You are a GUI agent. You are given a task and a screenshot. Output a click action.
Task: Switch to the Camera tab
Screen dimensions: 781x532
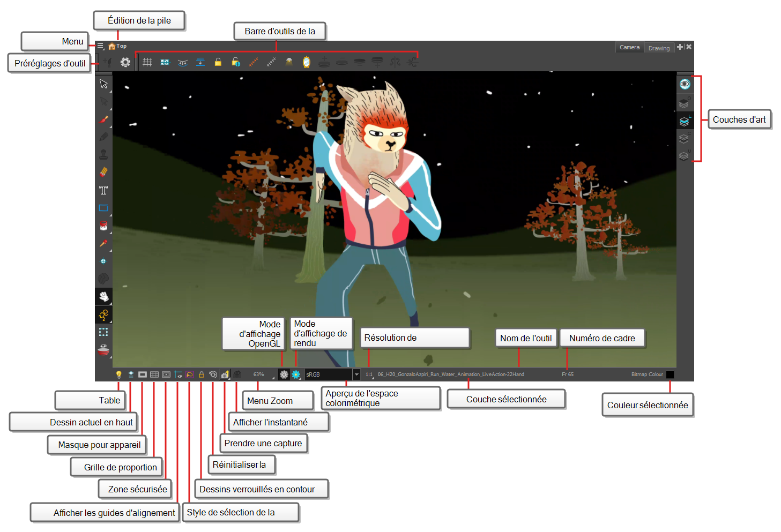(x=629, y=48)
